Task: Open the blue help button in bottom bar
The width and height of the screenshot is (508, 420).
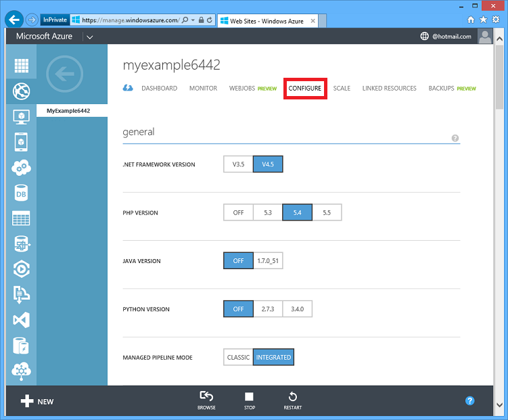Action: tap(469, 401)
